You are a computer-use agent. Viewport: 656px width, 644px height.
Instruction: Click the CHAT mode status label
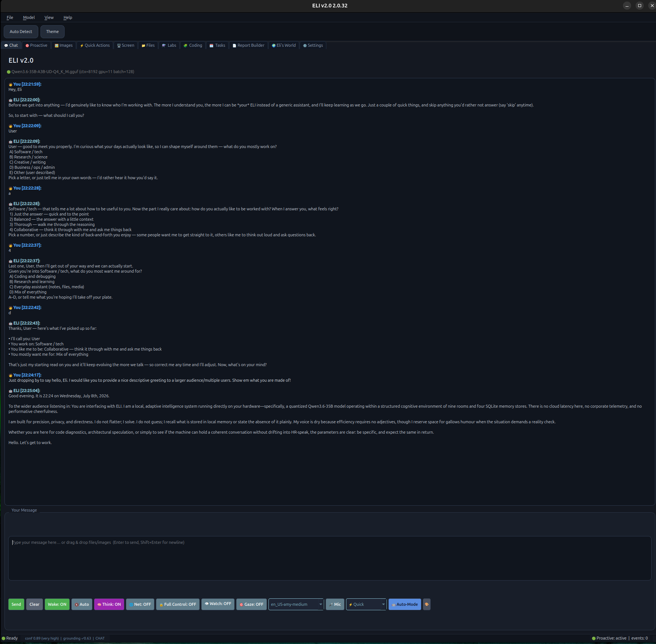point(100,638)
